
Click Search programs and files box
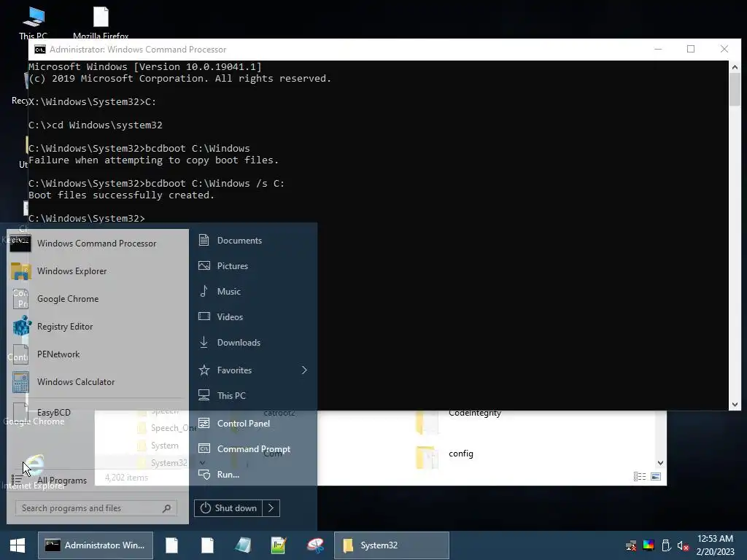(x=96, y=508)
